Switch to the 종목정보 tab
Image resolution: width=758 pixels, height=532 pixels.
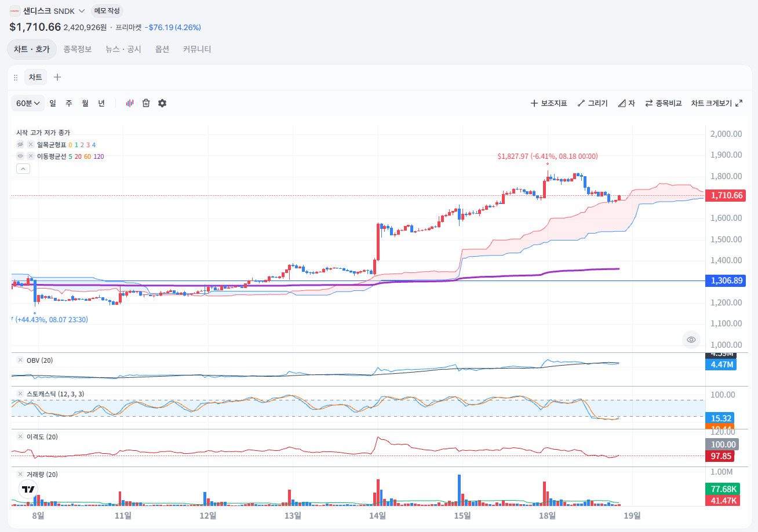(x=78, y=49)
